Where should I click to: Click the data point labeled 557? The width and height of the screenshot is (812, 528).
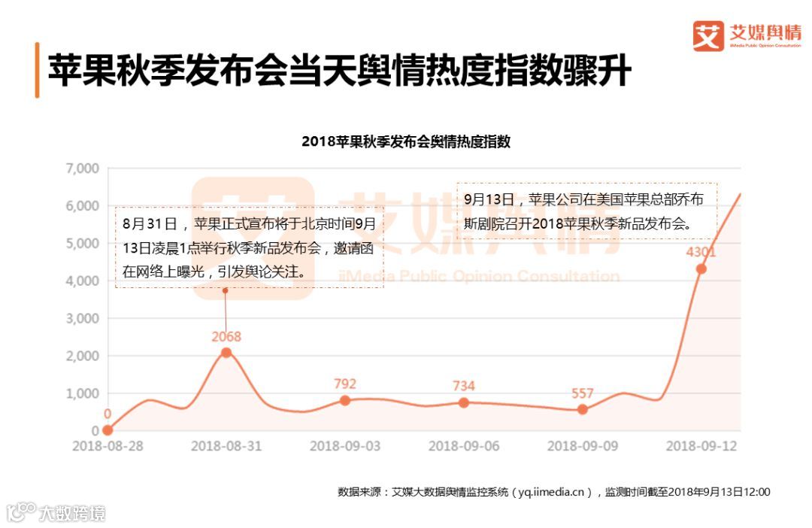coord(583,409)
